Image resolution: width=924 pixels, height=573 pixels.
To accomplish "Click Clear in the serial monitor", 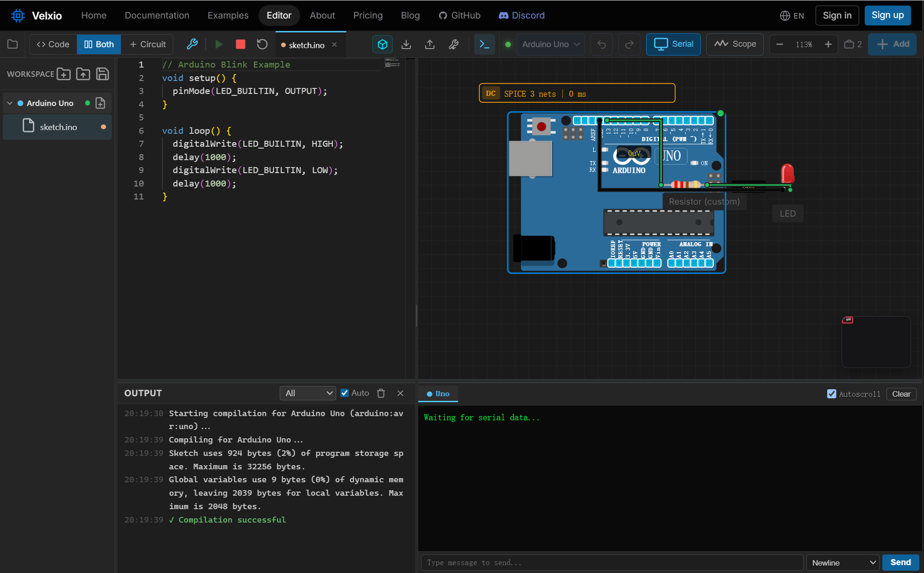I will [901, 394].
